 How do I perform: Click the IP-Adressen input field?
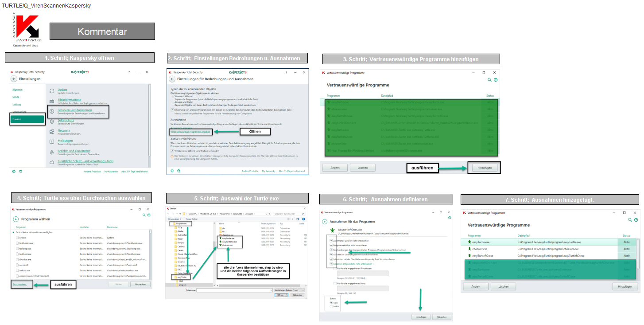point(363,274)
